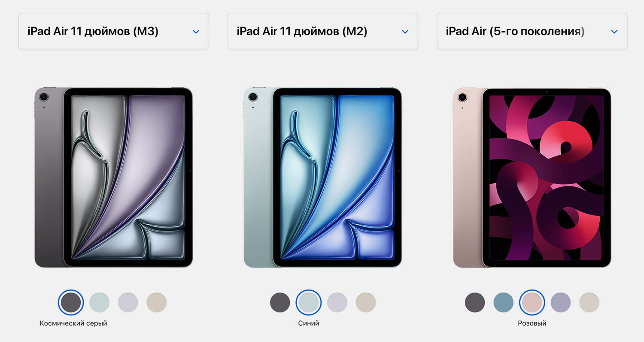Screen dimensions: 644x342
Task: Pick the purple swatch for 5th generation iPad
Action: coord(561,302)
